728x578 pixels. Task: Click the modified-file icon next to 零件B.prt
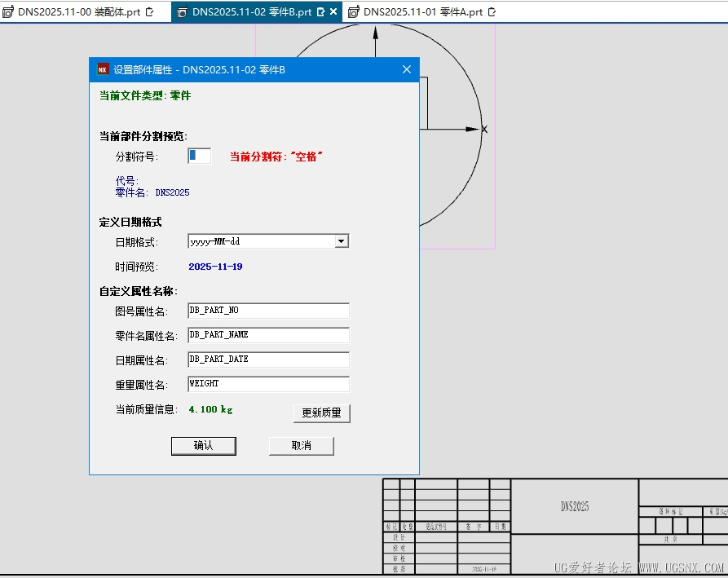click(x=320, y=12)
